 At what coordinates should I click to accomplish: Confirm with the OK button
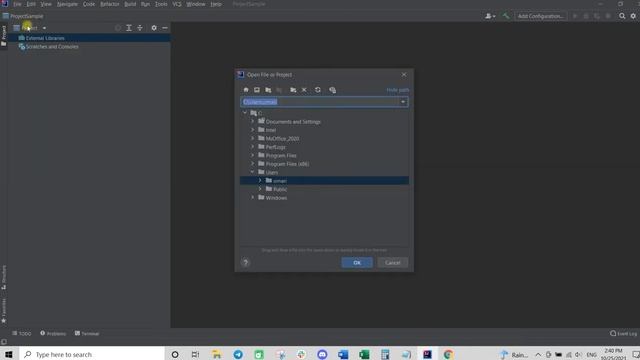pyautogui.click(x=357, y=262)
